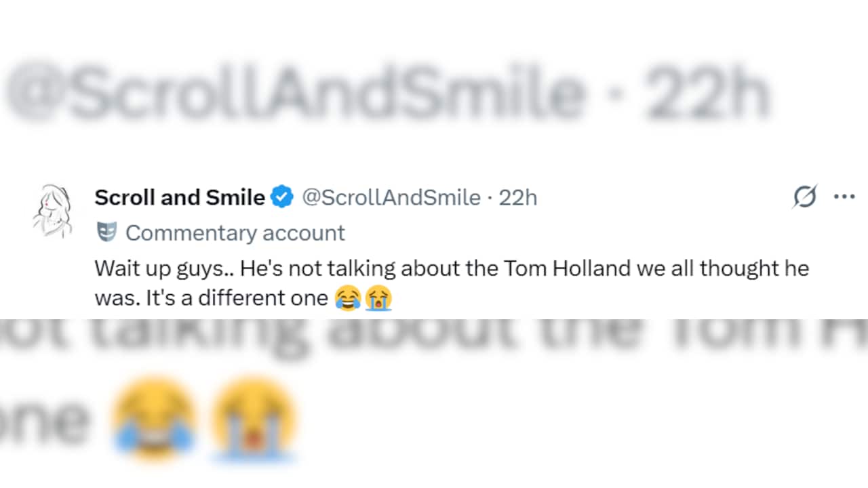This screenshot has width=868, height=488.
Task: Click the laughing tears emoji in the tweet
Action: coord(348,298)
